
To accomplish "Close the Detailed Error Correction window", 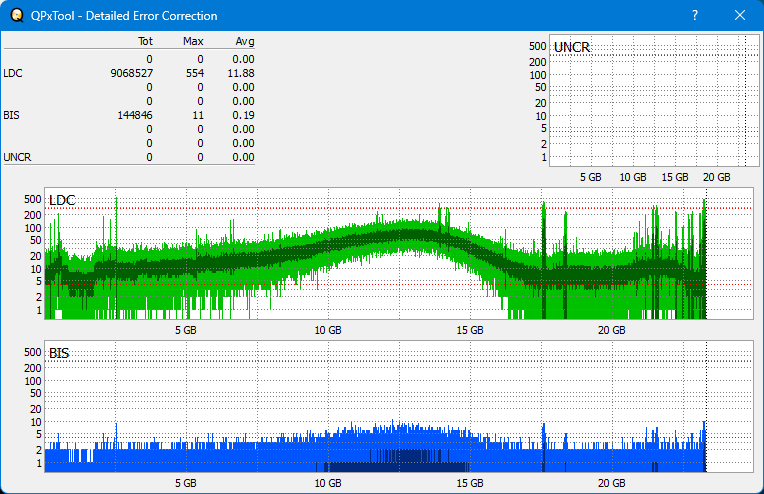I will [740, 16].
